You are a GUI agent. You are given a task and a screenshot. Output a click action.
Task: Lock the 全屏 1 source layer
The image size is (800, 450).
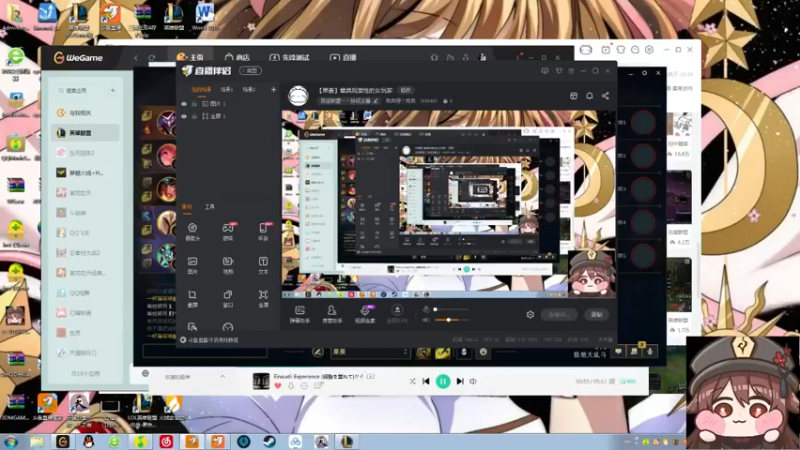click(194, 116)
